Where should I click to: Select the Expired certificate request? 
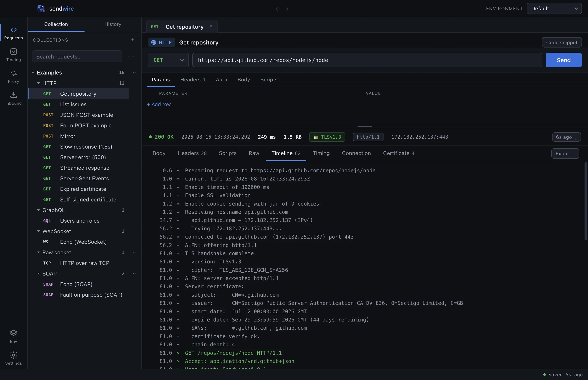point(78,189)
